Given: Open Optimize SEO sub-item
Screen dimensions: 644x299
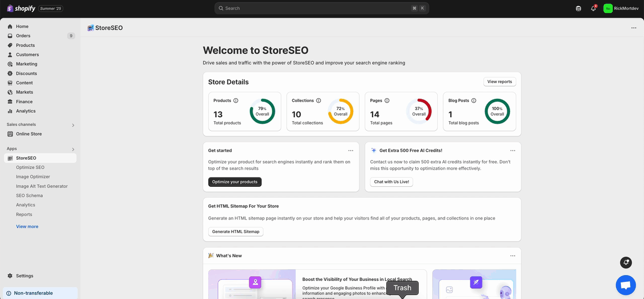Looking at the screenshot, I should [30, 167].
